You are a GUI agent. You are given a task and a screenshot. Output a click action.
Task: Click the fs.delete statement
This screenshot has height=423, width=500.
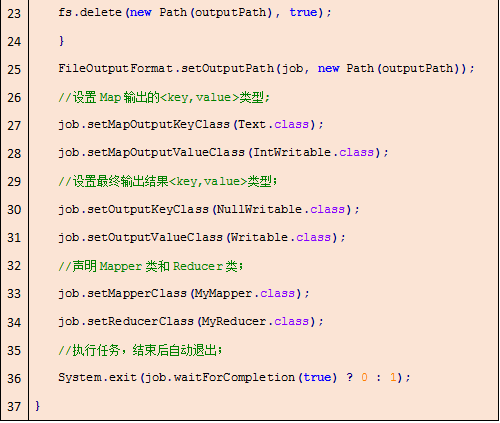(x=195, y=13)
